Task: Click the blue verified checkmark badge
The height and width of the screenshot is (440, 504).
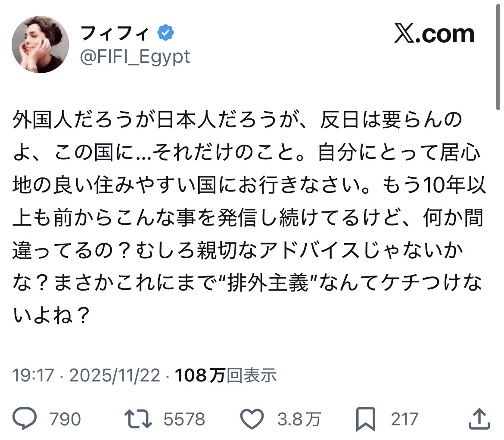Action: pos(165,33)
